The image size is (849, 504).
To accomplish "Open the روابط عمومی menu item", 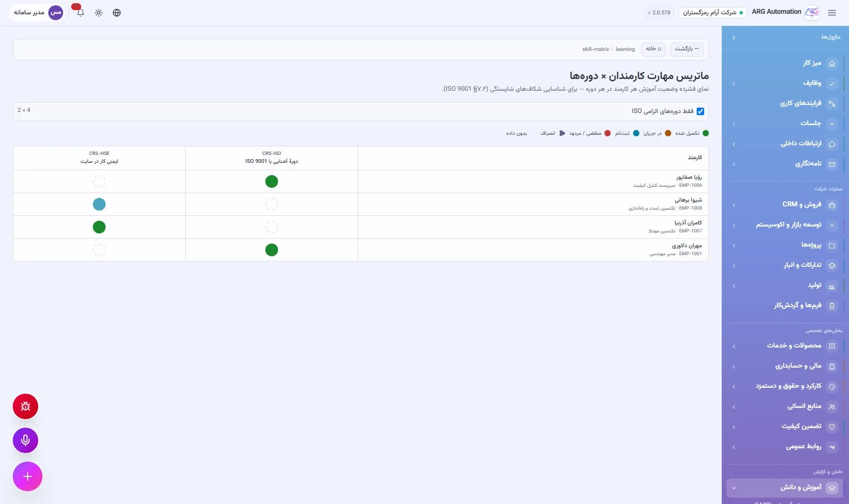I will point(785,447).
